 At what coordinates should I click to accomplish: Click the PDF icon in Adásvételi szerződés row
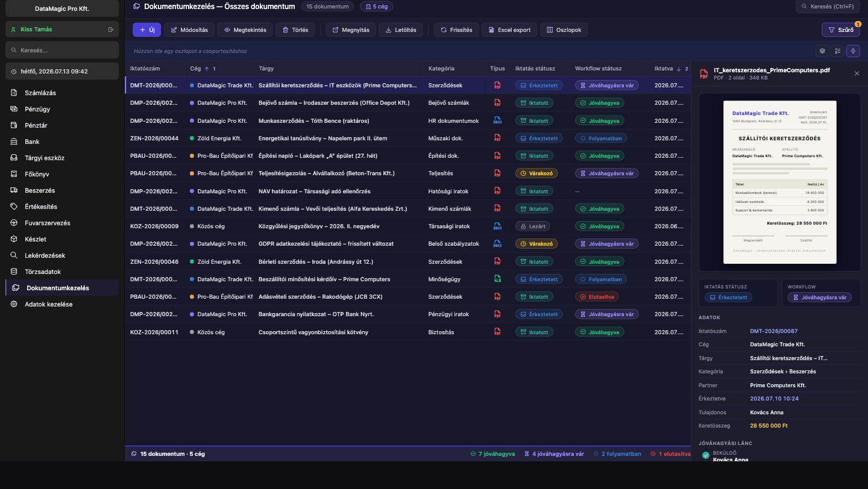click(x=497, y=297)
